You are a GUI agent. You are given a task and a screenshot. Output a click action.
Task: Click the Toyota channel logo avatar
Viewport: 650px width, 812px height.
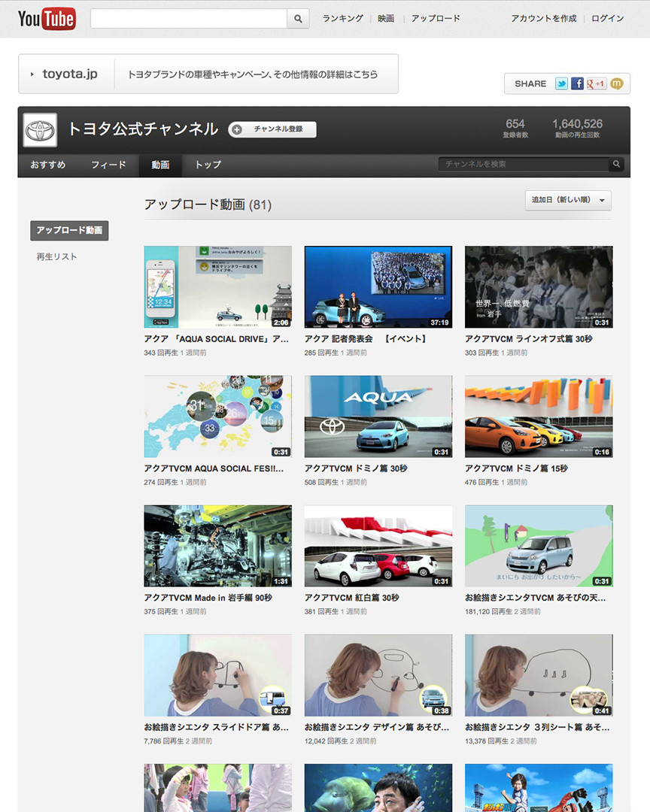coord(41,130)
